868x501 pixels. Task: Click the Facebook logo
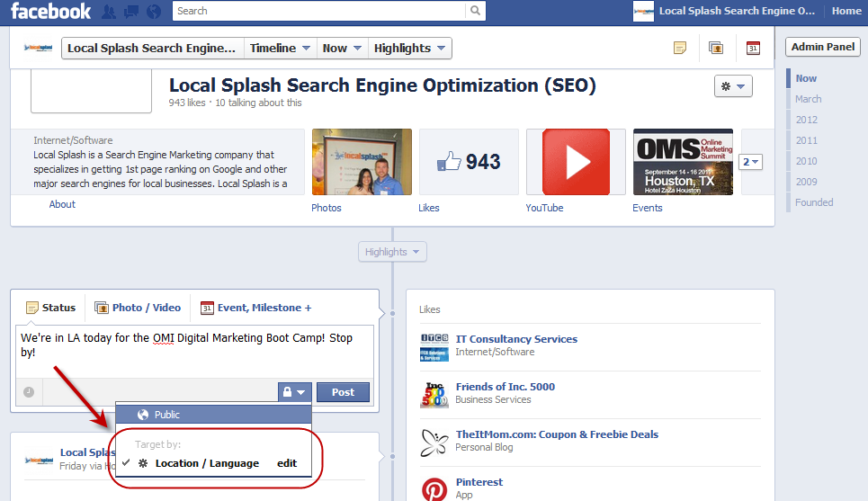pos(51,11)
